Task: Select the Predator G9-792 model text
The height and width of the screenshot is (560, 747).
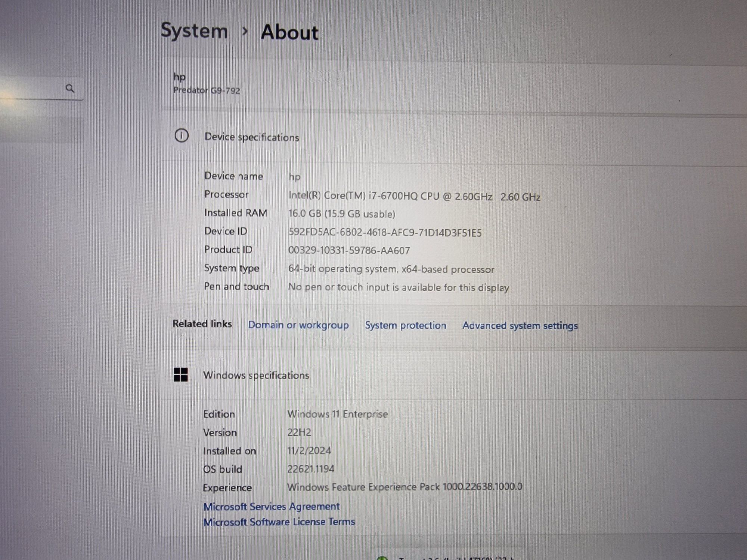Action: click(207, 90)
